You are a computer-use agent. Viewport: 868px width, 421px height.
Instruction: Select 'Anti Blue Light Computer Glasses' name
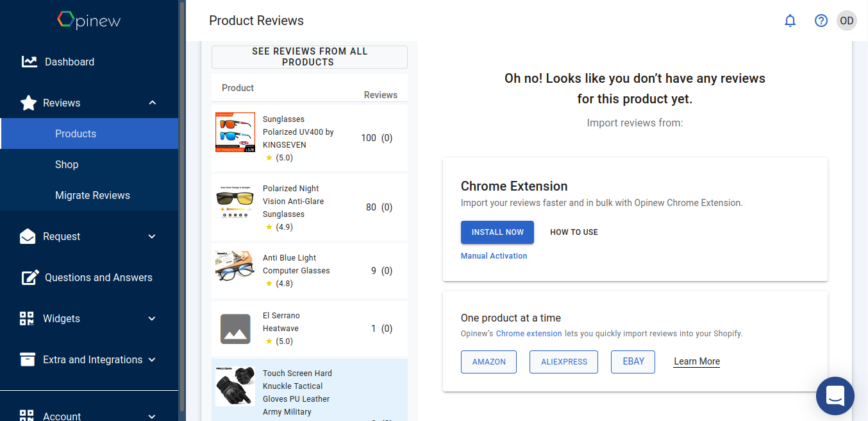click(296, 264)
